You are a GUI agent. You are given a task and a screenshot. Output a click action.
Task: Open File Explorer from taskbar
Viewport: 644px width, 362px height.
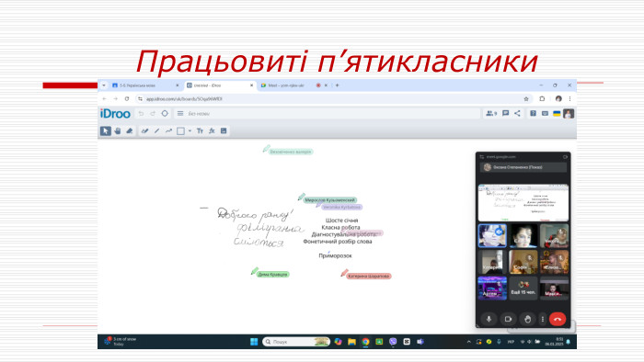[351, 342]
